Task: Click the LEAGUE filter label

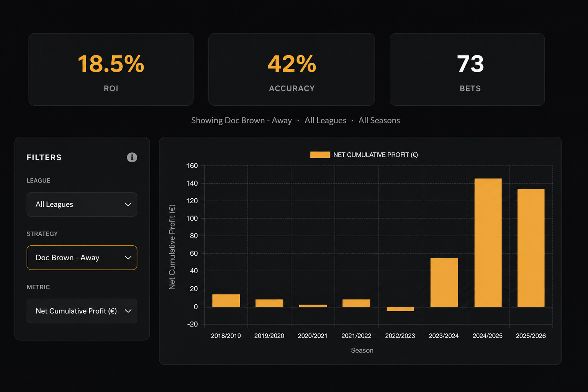Action: [x=38, y=180]
